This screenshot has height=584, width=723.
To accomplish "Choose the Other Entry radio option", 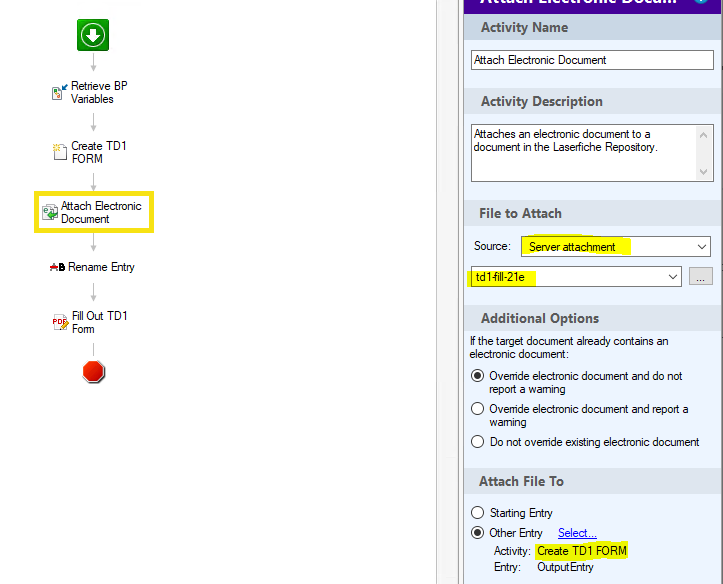I will [477, 533].
